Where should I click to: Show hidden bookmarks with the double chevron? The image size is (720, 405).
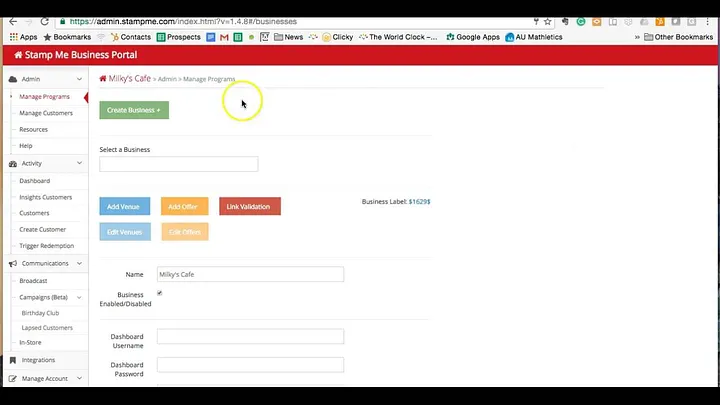click(x=637, y=37)
